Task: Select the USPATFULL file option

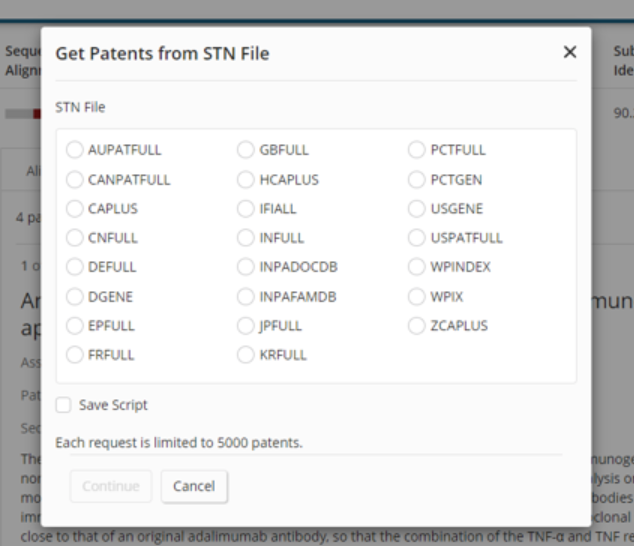Action: coord(417,238)
